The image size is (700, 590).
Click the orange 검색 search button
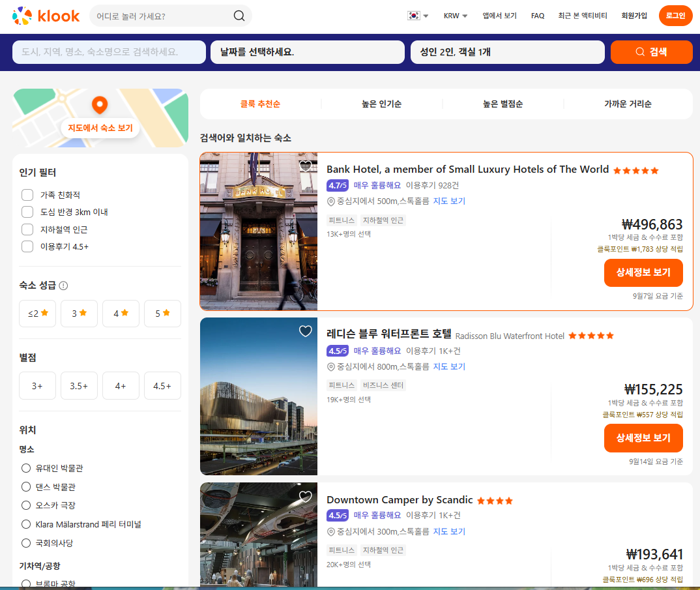(651, 52)
